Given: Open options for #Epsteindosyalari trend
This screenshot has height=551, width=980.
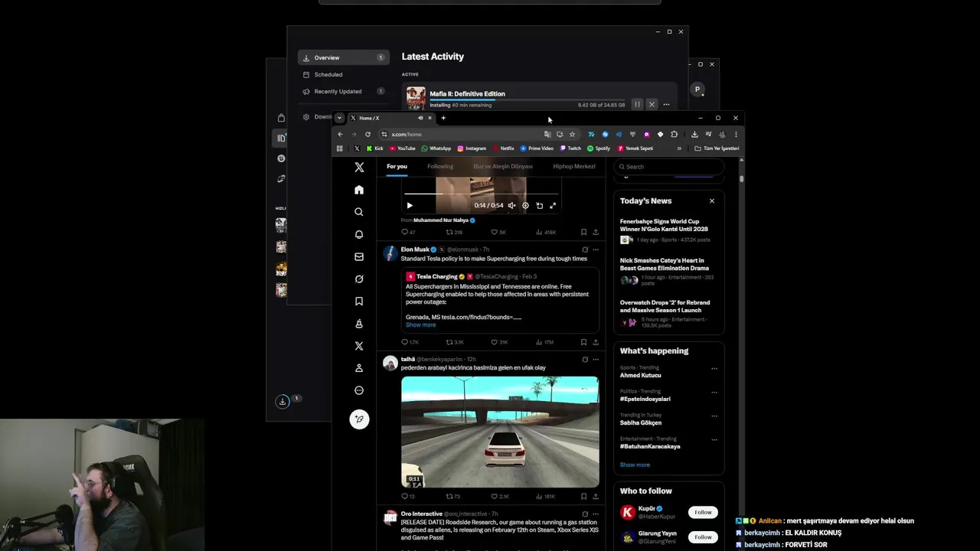Looking at the screenshot, I should coord(714,392).
